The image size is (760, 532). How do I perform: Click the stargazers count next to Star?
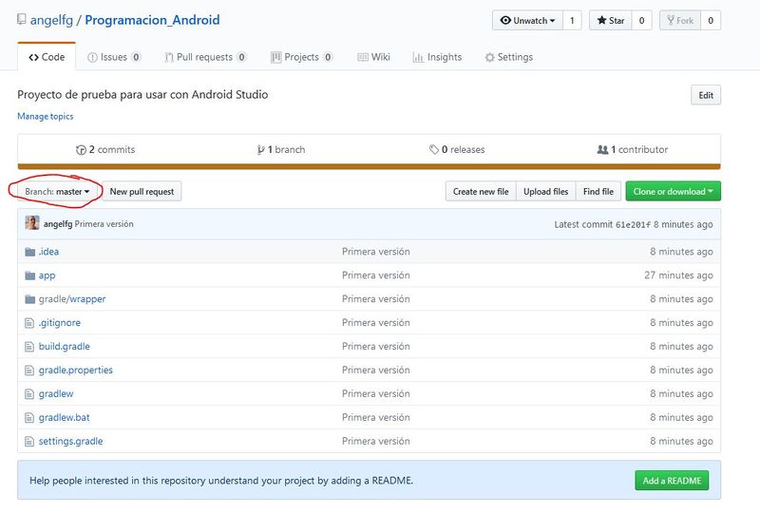(642, 20)
